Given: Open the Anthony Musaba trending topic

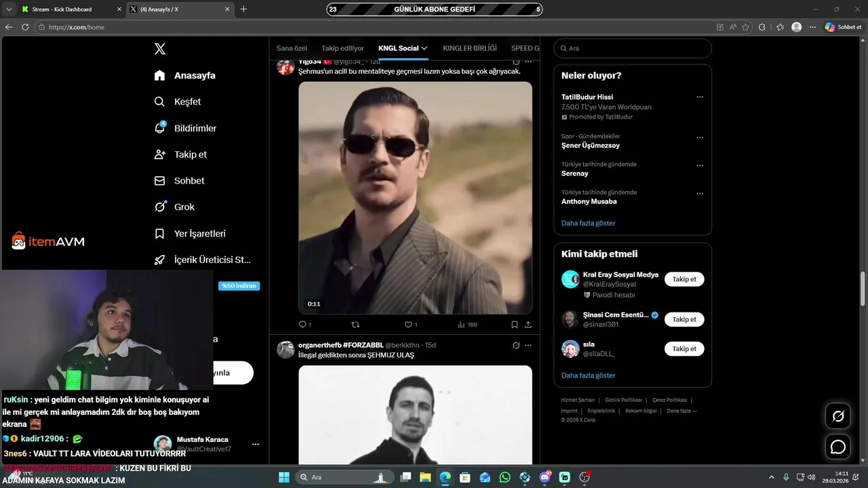Looking at the screenshot, I should click(x=589, y=201).
